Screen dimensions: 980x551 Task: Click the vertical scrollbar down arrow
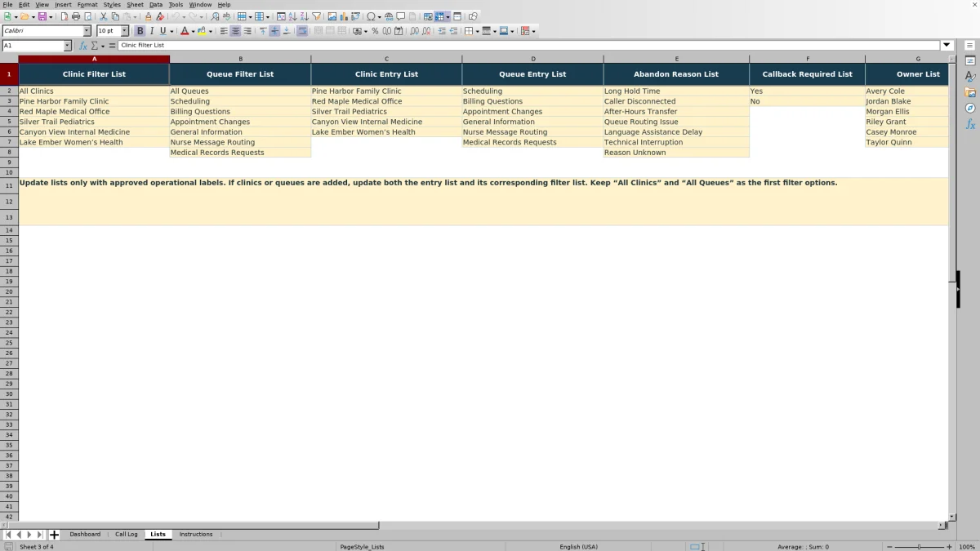coord(952,517)
